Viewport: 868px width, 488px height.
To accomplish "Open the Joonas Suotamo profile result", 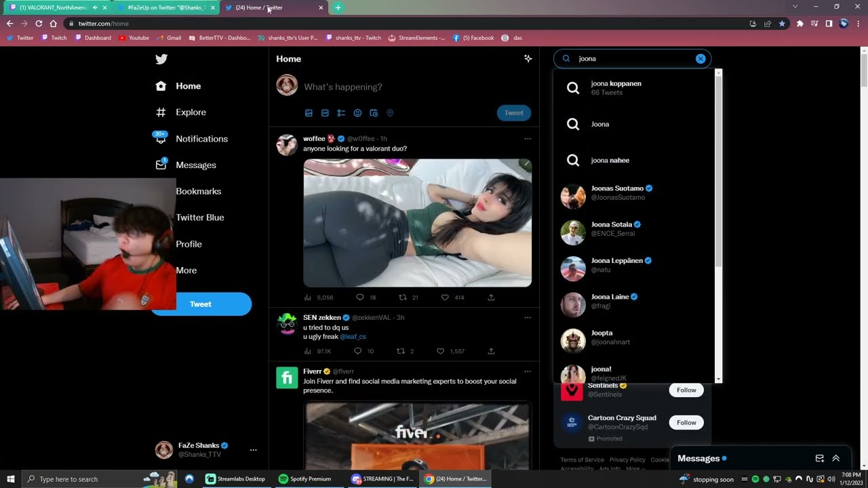I will [633, 197].
